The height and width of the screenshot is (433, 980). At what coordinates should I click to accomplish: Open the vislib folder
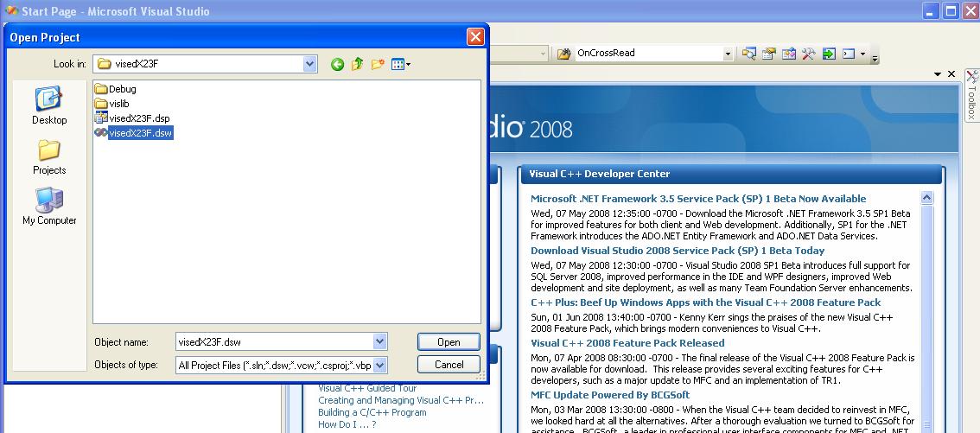111,103
